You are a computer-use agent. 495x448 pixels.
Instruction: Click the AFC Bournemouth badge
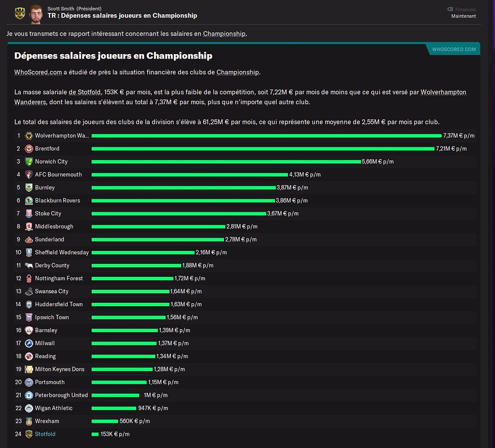(x=29, y=174)
